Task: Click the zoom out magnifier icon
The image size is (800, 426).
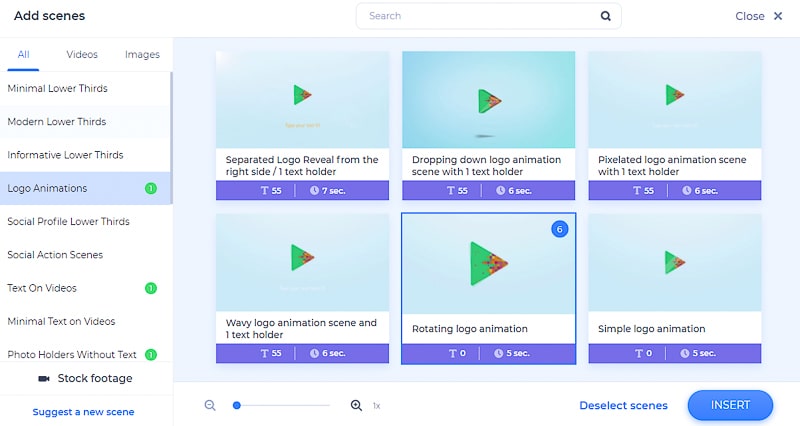Action: [210, 405]
